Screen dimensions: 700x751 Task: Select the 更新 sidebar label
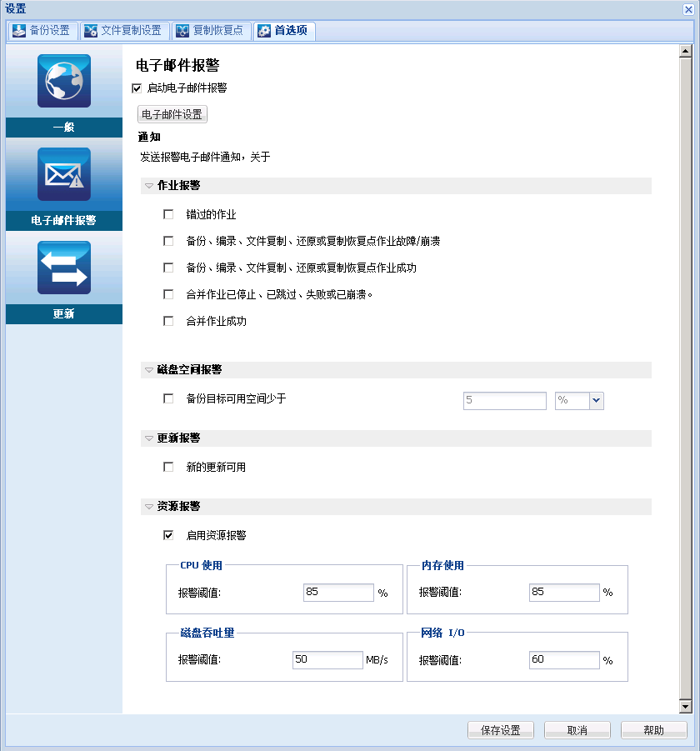click(x=64, y=314)
